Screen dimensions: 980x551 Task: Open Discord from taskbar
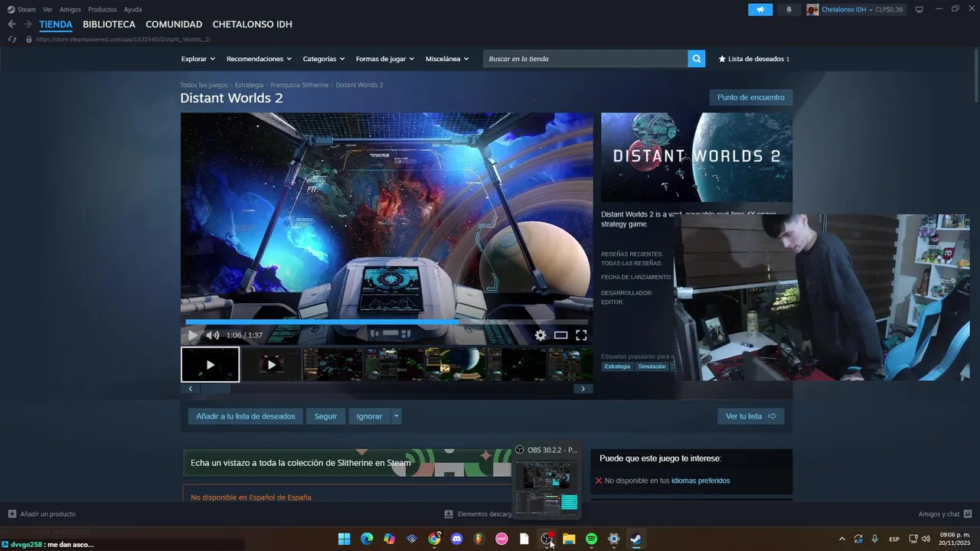(x=457, y=539)
